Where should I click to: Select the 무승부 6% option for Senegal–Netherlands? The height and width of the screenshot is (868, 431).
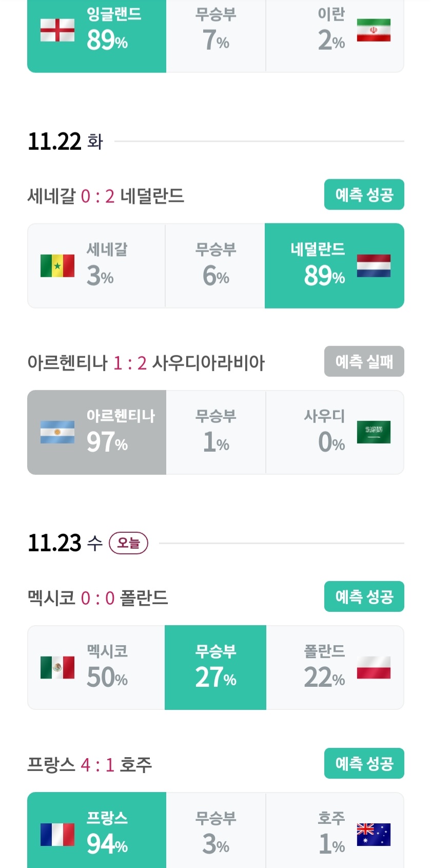pyautogui.click(x=215, y=266)
